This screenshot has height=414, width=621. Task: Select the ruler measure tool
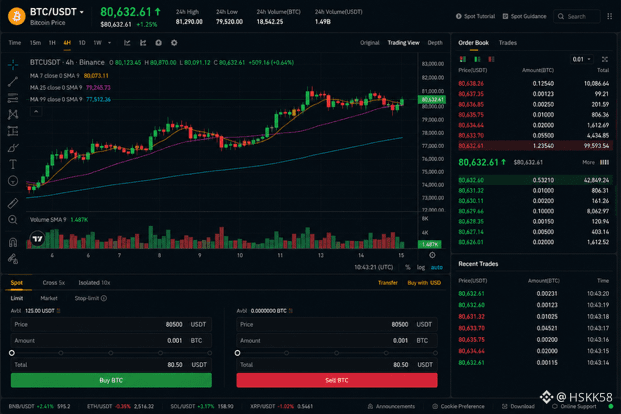[x=13, y=203]
